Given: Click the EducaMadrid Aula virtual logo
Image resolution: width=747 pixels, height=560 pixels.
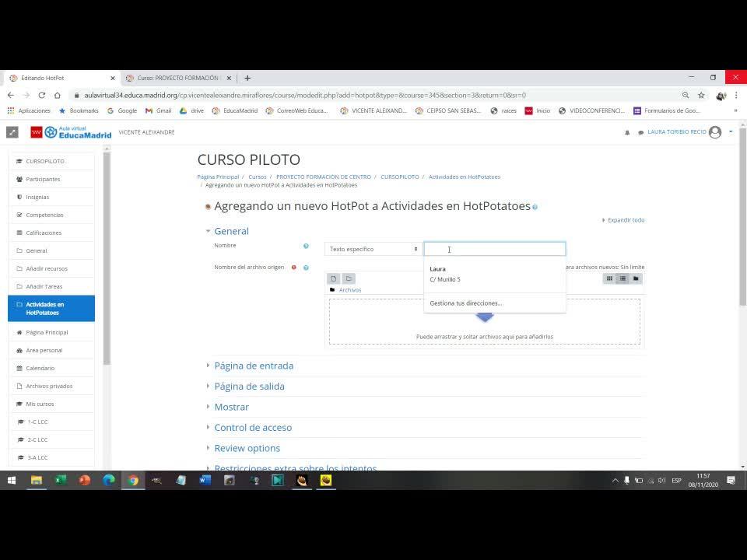Looking at the screenshot, I should [71, 132].
